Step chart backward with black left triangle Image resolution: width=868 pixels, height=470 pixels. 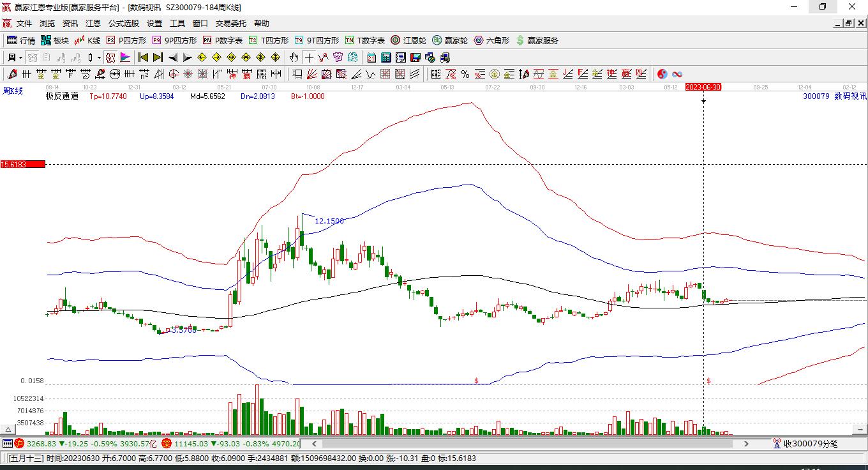coord(172,57)
